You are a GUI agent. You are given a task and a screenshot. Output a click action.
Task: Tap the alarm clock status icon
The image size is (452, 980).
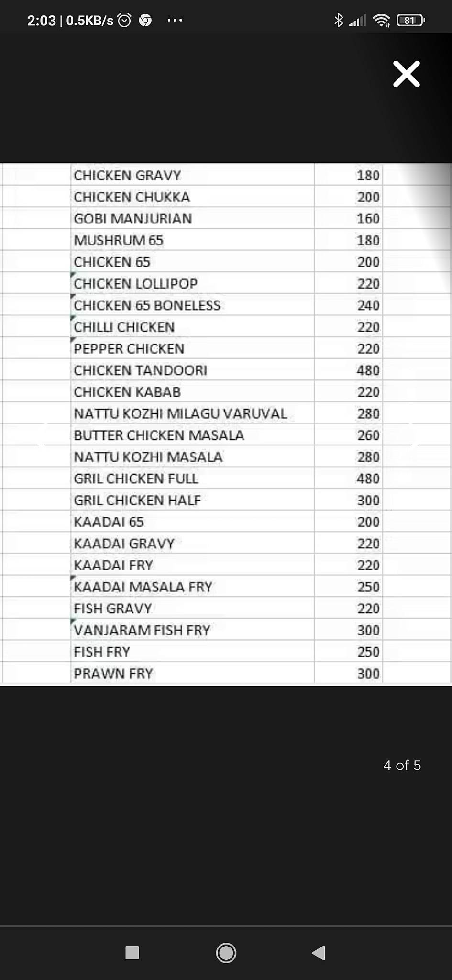coord(124,21)
